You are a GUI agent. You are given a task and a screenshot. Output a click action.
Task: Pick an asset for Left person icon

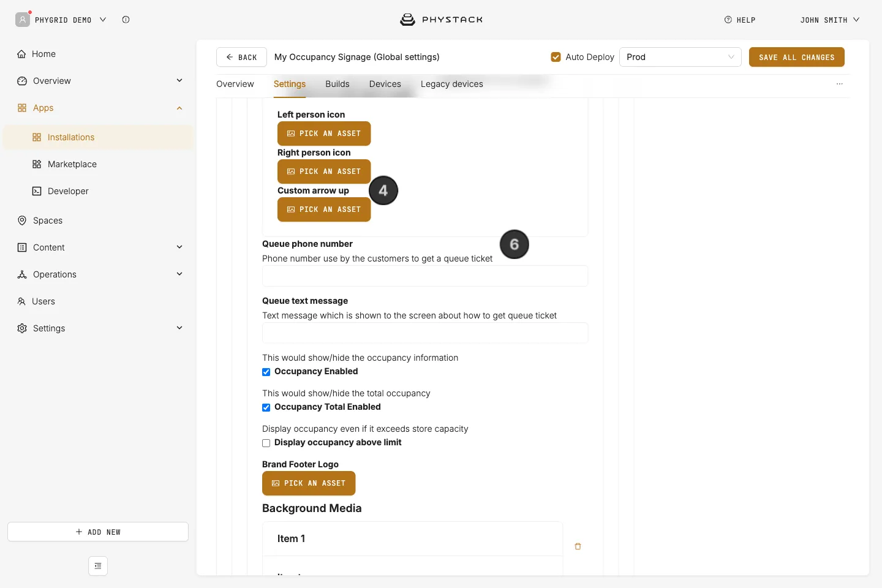[x=324, y=134]
